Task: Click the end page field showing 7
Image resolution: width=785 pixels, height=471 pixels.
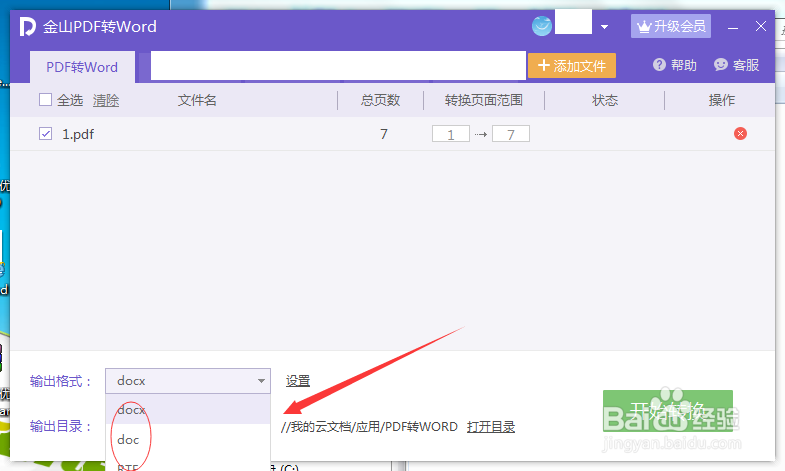Action: tap(511, 134)
